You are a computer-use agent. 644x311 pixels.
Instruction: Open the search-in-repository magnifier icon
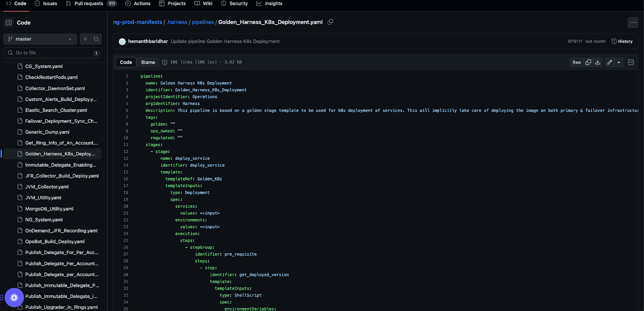click(96, 39)
